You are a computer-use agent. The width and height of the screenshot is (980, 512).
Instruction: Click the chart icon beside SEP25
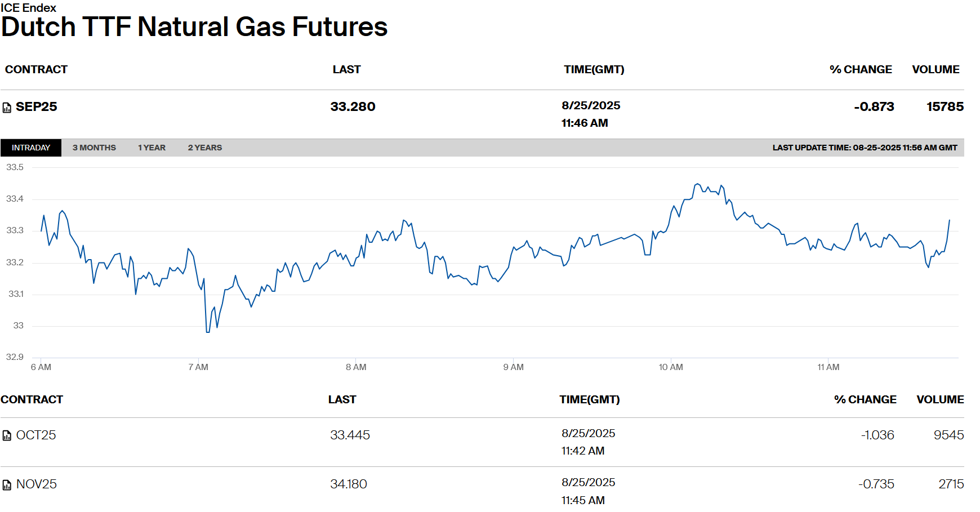pyautogui.click(x=7, y=108)
